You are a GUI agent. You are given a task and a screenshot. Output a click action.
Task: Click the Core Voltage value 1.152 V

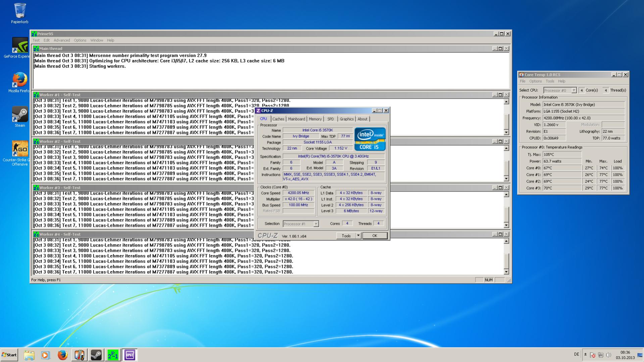coord(341,148)
